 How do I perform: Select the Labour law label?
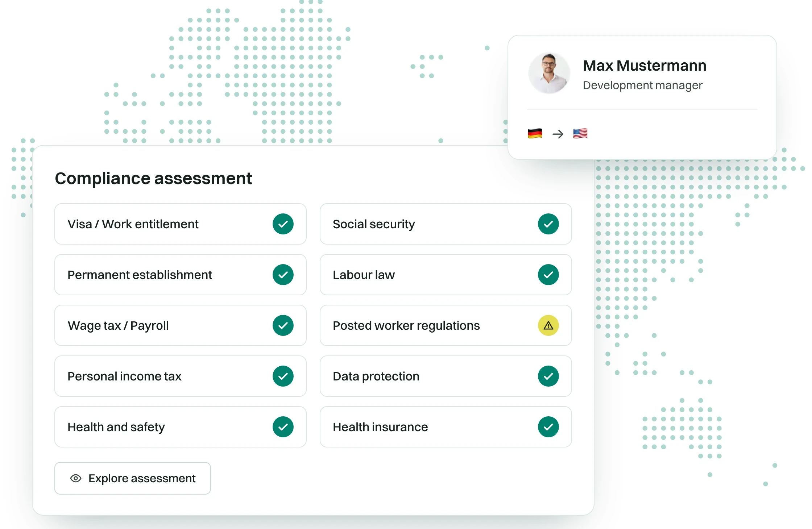coord(364,275)
